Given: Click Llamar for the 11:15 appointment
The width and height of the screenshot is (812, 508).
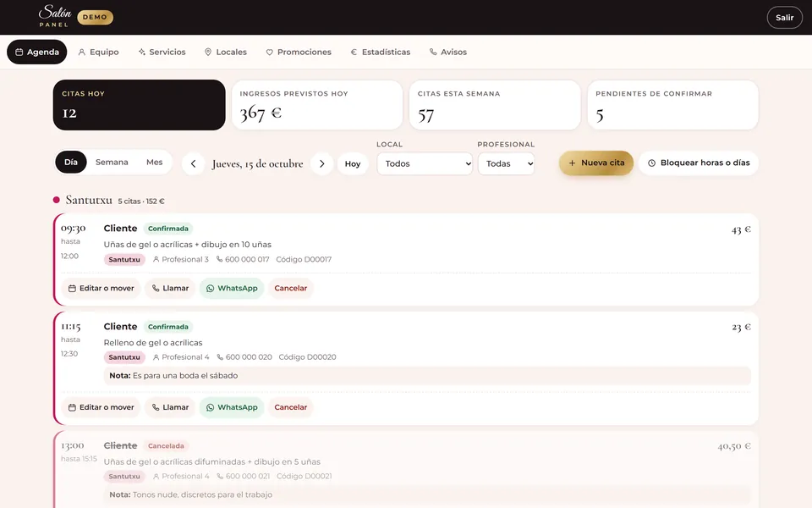Looking at the screenshot, I should (170, 407).
